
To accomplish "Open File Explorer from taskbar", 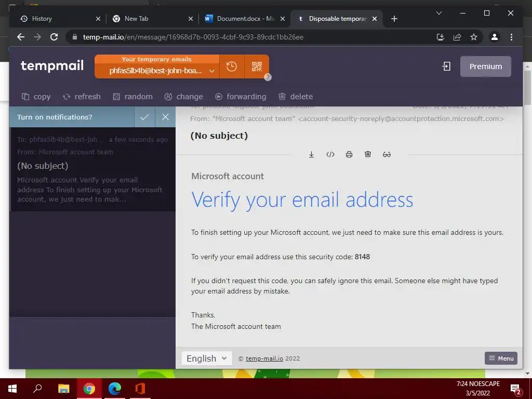I will tap(63, 389).
